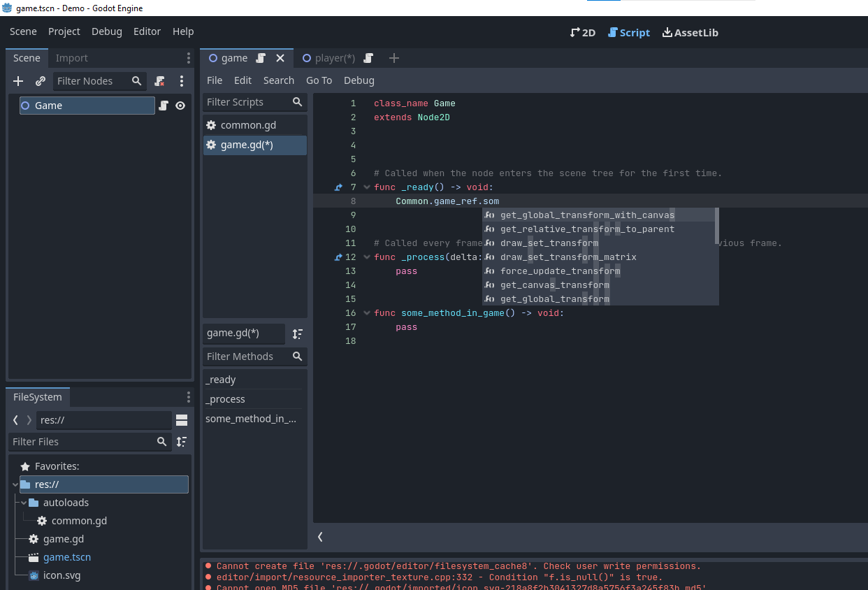Open the Scene menu
Viewport: 868px width, 590px height.
coord(23,31)
